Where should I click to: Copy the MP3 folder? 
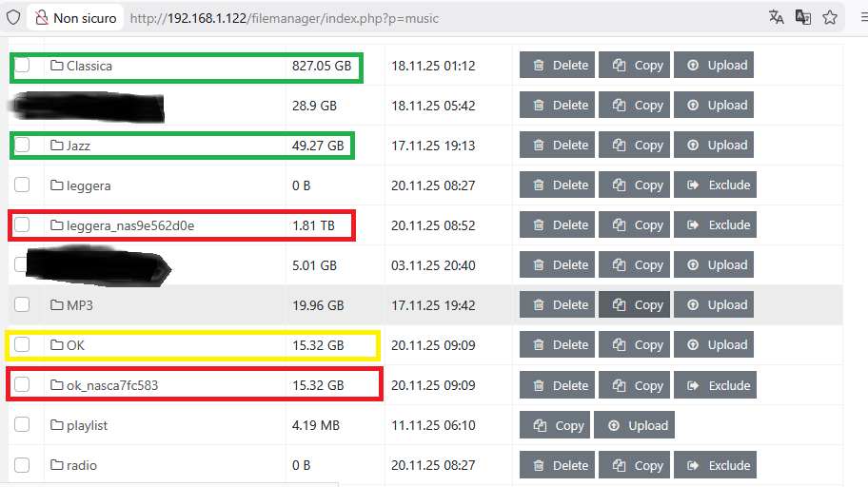tap(635, 305)
